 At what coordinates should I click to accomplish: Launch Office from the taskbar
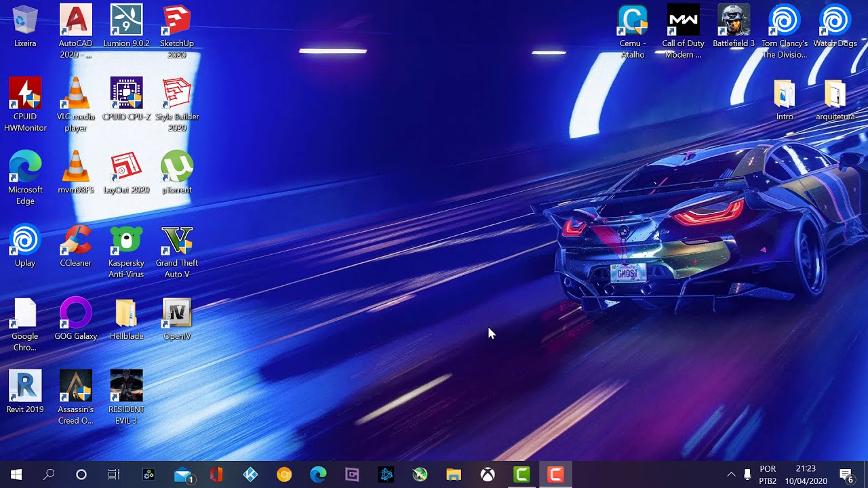pyautogui.click(x=216, y=474)
